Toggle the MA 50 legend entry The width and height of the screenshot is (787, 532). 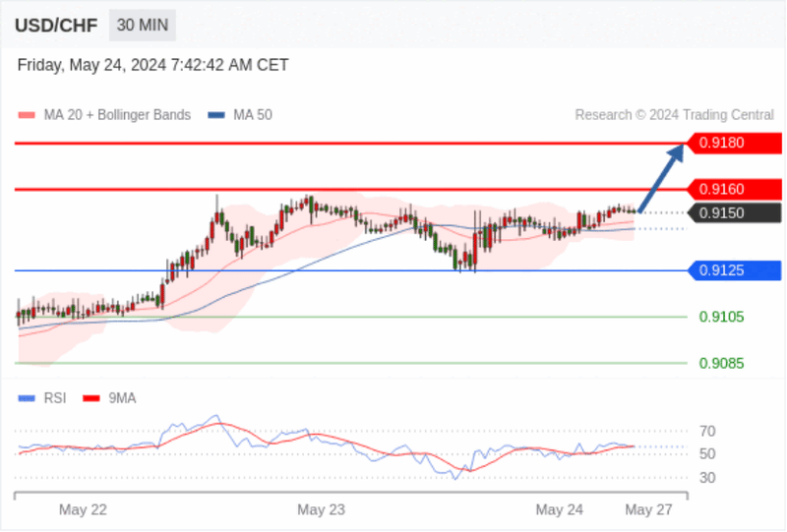pyautogui.click(x=240, y=115)
